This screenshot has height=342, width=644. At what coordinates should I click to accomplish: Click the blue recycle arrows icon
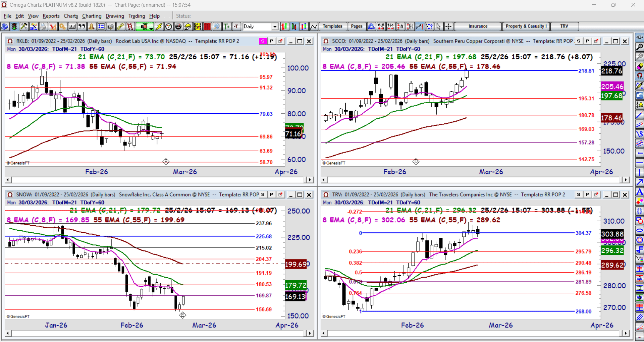(371, 26)
